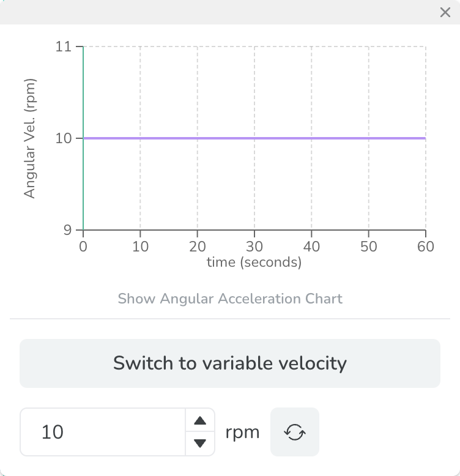
Task: Click the reverse rotation direction icon
Action: [x=294, y=432]
